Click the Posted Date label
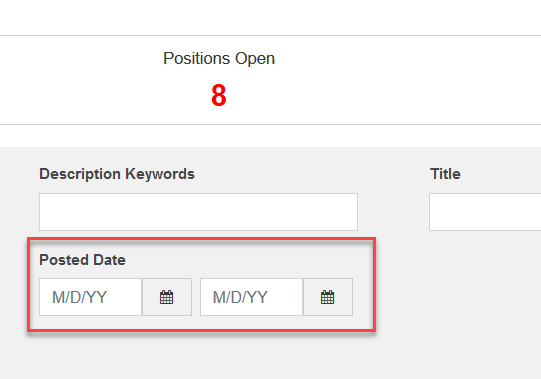Screen dimensions: 541x379 [x=82, y=260]
